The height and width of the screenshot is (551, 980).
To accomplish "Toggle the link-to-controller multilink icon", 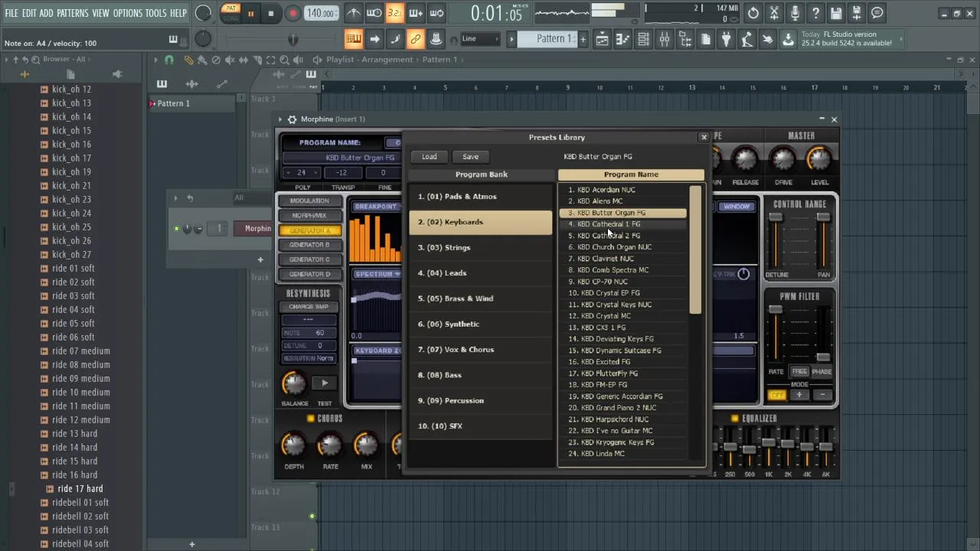I will 416,39.
